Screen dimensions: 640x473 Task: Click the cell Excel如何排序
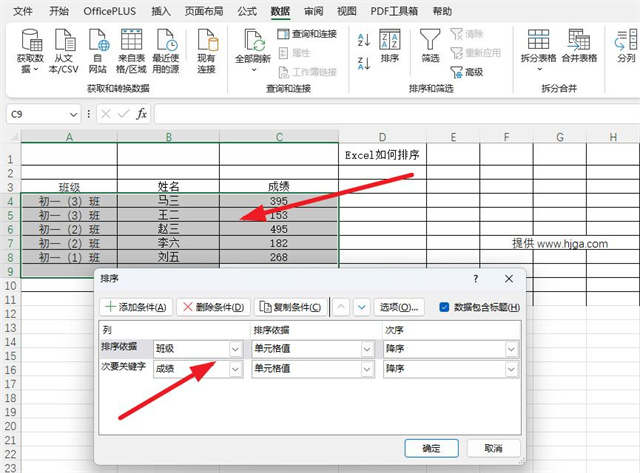[x=382, y=155]
